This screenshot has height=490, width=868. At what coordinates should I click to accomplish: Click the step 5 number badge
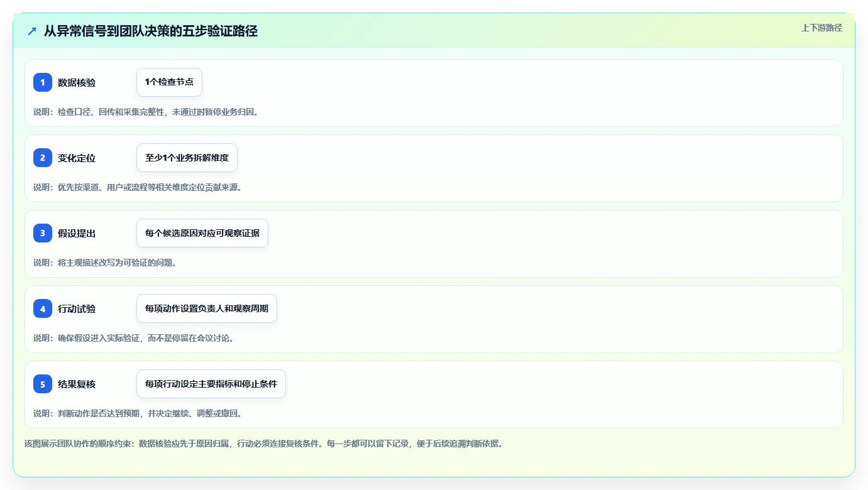pyautogui.click(x=43, y=384)
